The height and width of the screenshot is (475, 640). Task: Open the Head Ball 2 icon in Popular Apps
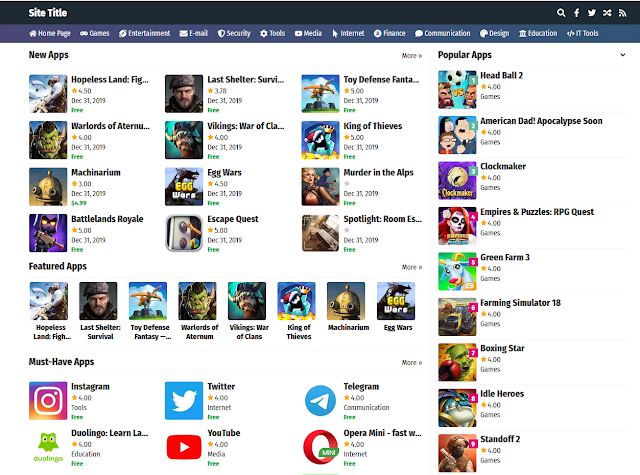click(x=457, y=89)
